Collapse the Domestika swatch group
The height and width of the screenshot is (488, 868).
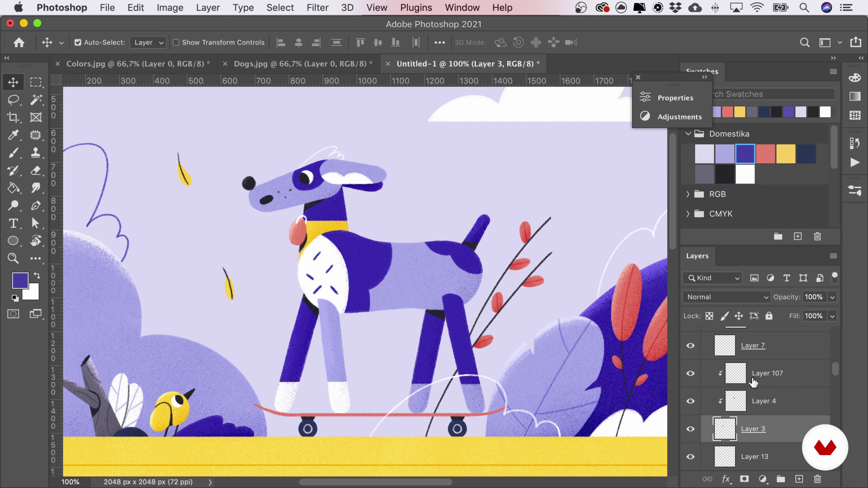(688, 134)
